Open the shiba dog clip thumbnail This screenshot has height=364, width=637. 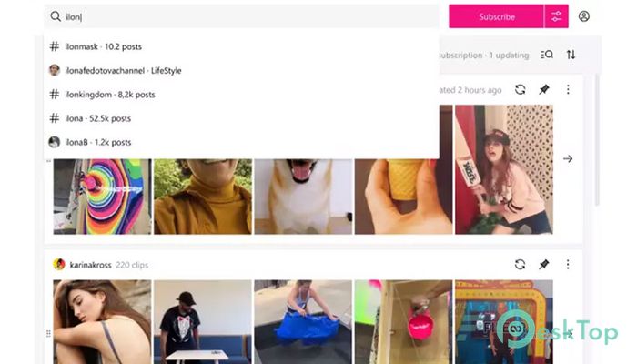point(303,197)
